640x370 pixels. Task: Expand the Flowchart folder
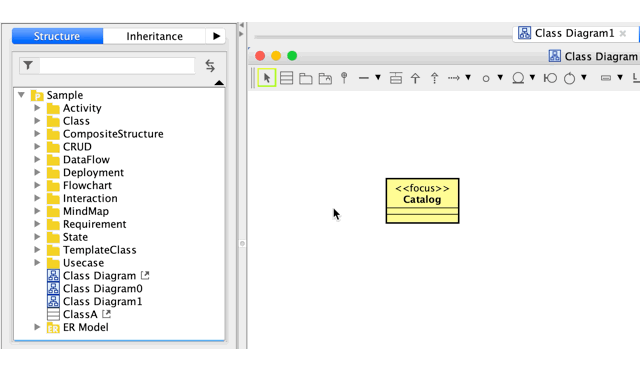click(37, 185)
